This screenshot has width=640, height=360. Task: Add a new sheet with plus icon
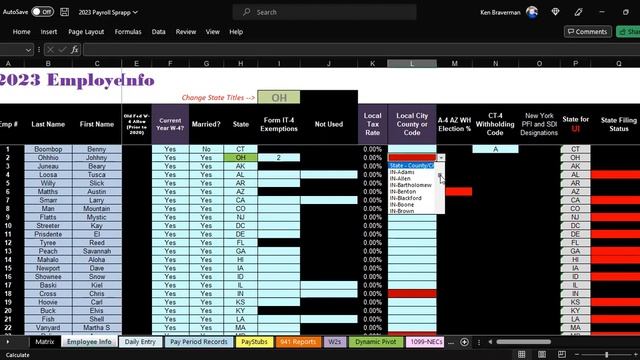(464, 342)
